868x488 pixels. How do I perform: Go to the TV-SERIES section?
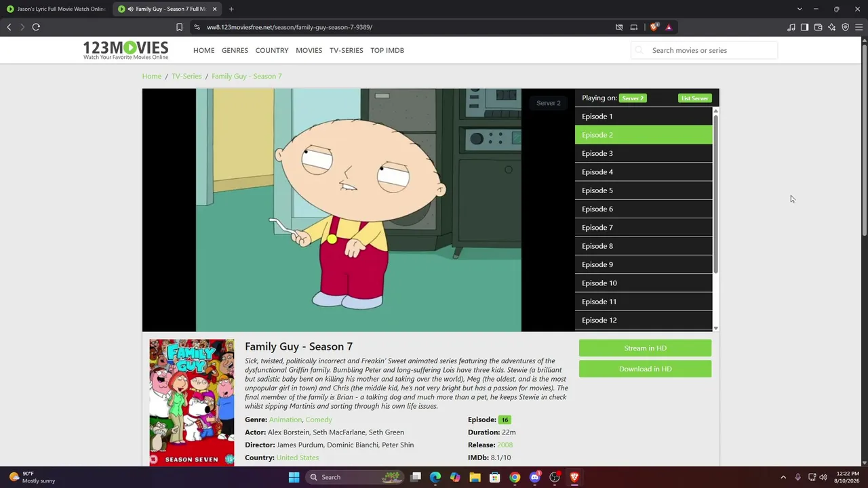tap(346, 50)
